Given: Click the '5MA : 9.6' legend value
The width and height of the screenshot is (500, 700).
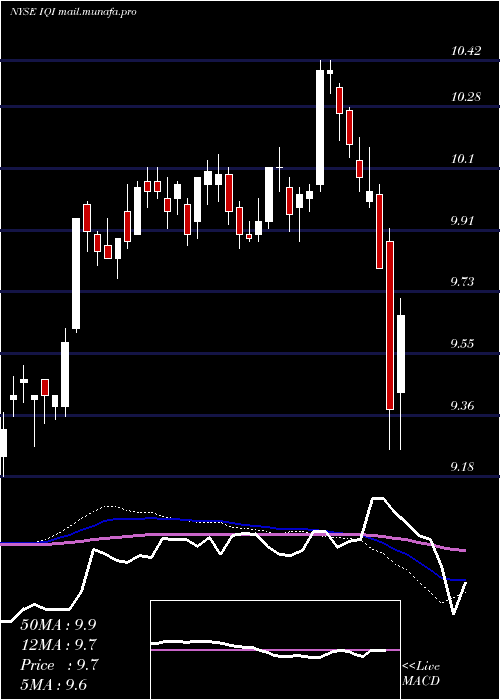Looking at the screenshot, I should click(x=54, y=685).
